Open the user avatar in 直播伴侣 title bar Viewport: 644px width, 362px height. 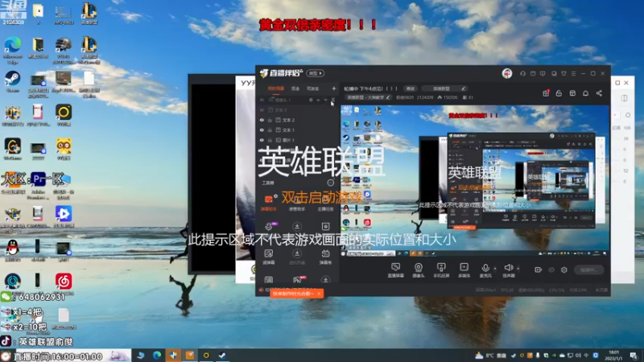(507, 73)
